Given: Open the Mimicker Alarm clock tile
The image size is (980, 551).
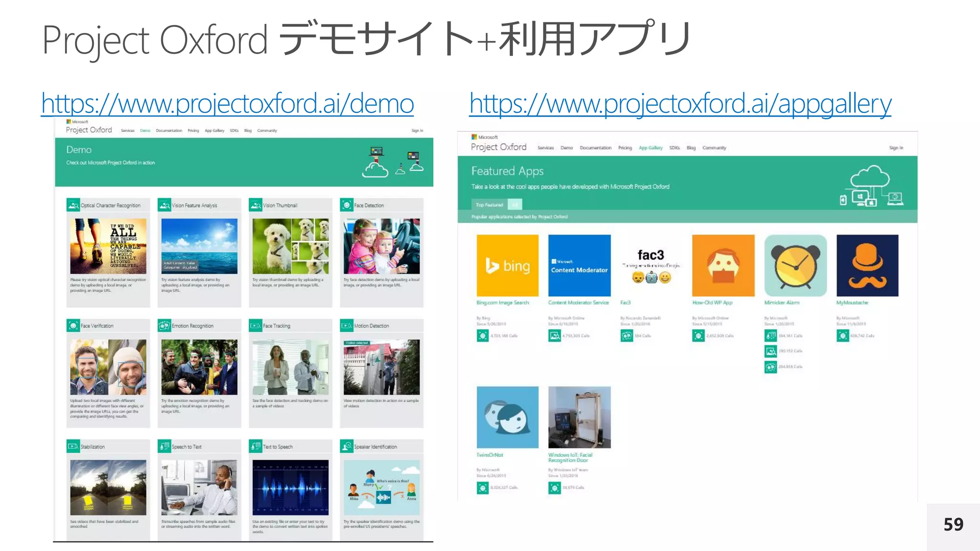Looking at the screenshot, I should click(795, 265).
